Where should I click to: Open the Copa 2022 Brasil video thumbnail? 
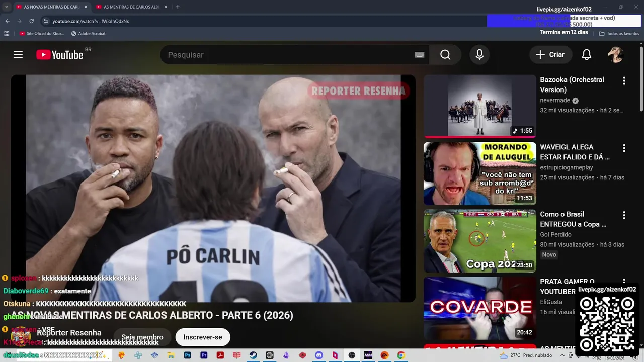click(480, 241)
